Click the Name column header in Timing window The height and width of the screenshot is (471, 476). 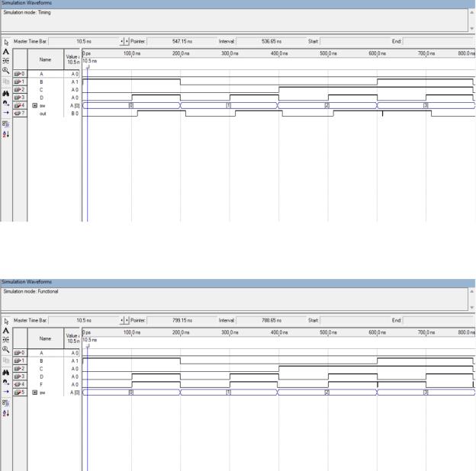point(46,59)
